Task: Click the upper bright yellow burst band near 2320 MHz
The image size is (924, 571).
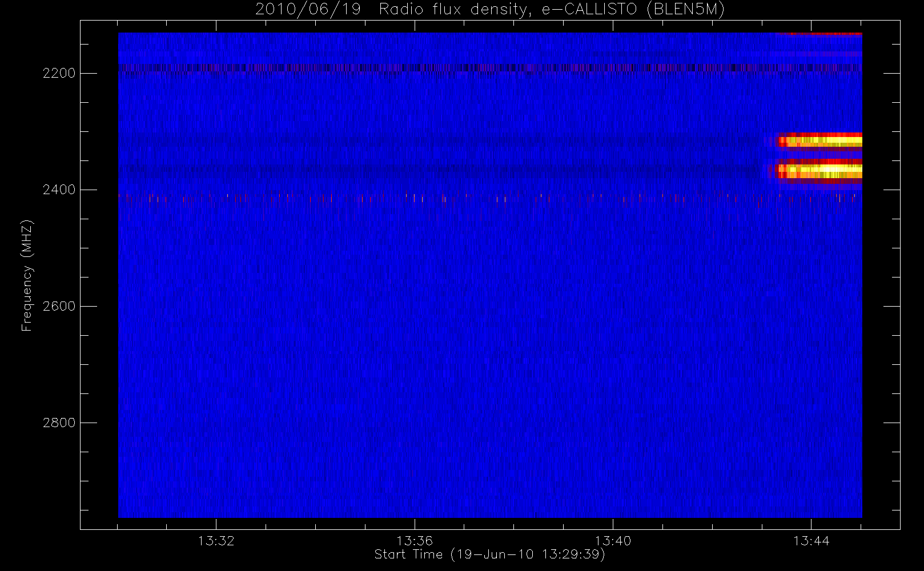Action: tap(819, 140)
